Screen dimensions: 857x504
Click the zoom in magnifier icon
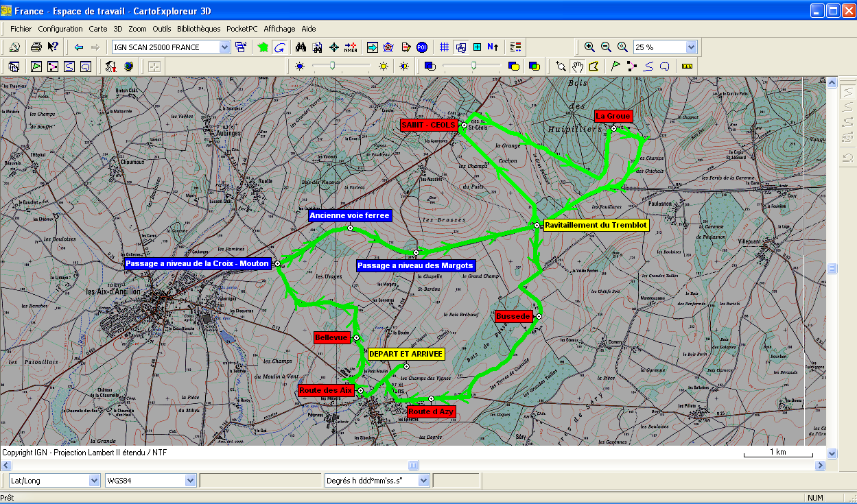589,47
